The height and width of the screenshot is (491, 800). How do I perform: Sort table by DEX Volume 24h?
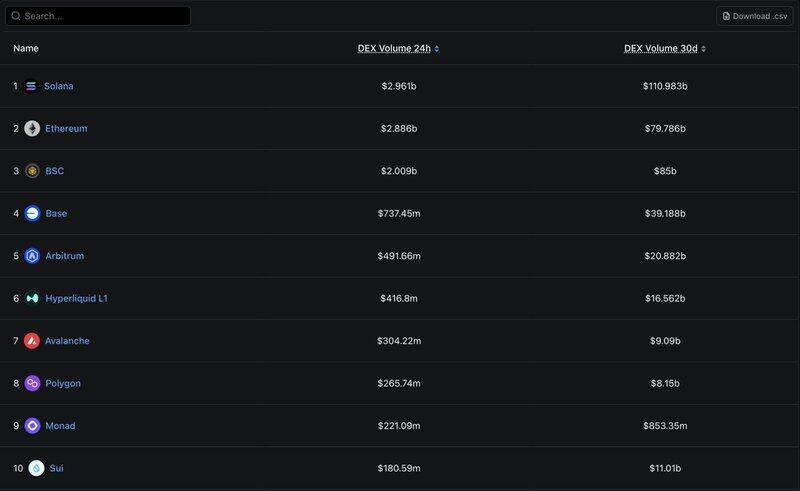point(398,48)
